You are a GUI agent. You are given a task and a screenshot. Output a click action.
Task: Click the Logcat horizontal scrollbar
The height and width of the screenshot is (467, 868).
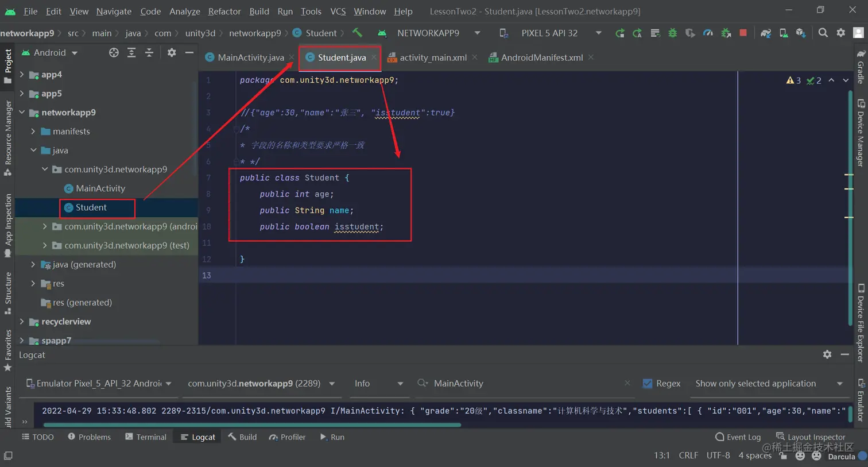[252, 424]
